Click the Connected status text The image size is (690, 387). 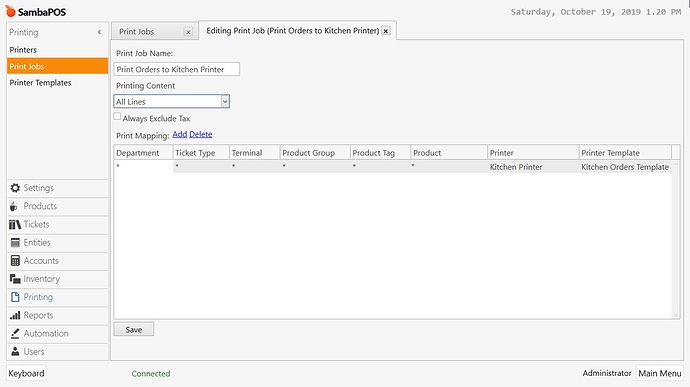pos(150,373)
